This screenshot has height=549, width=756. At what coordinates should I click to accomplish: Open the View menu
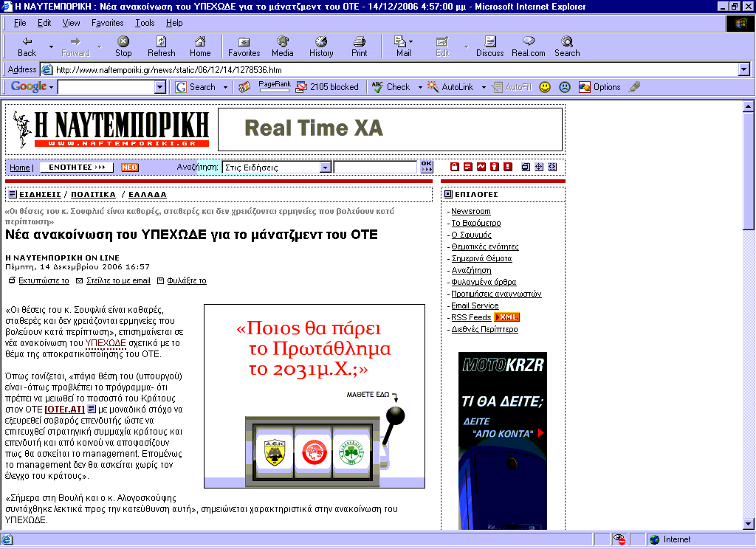pos(72,23)
